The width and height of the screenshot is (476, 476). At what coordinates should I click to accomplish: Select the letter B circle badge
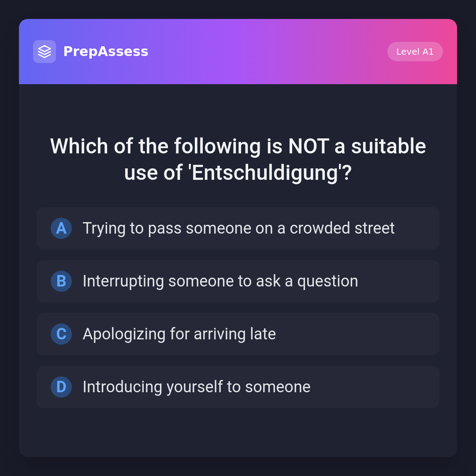[x=61, y=281]
